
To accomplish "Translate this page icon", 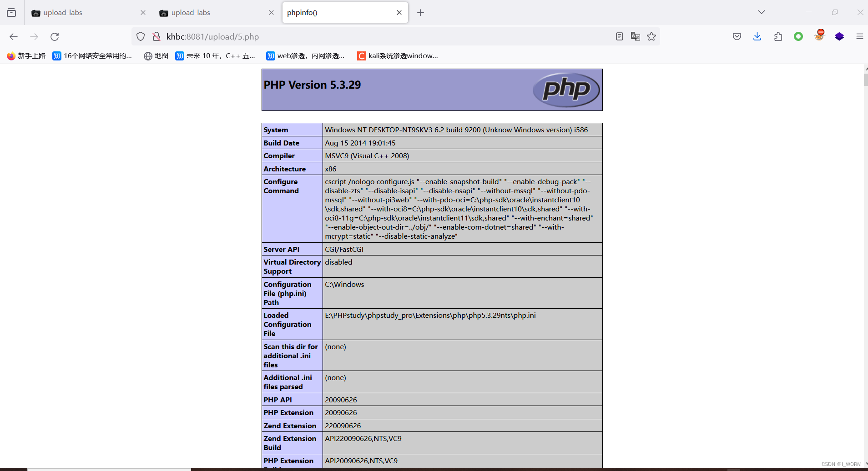I will pos(636,37).
